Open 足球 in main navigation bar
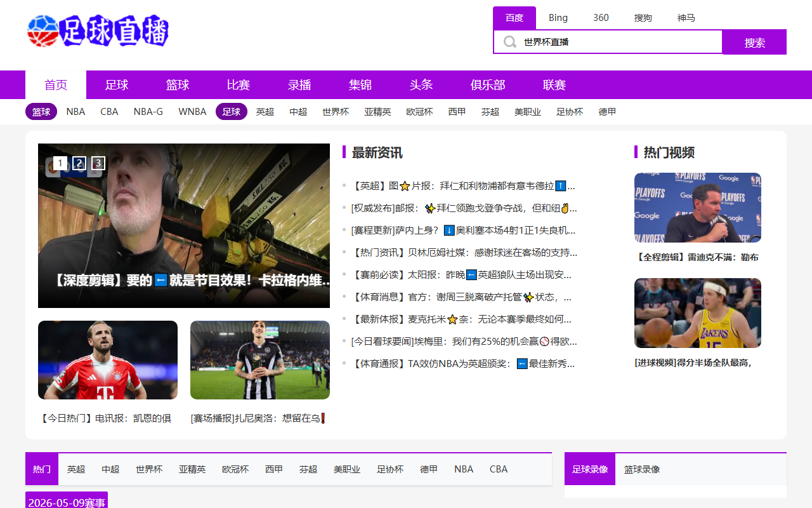812x508 pixels. pyautogui.click(x=117, y=85)
